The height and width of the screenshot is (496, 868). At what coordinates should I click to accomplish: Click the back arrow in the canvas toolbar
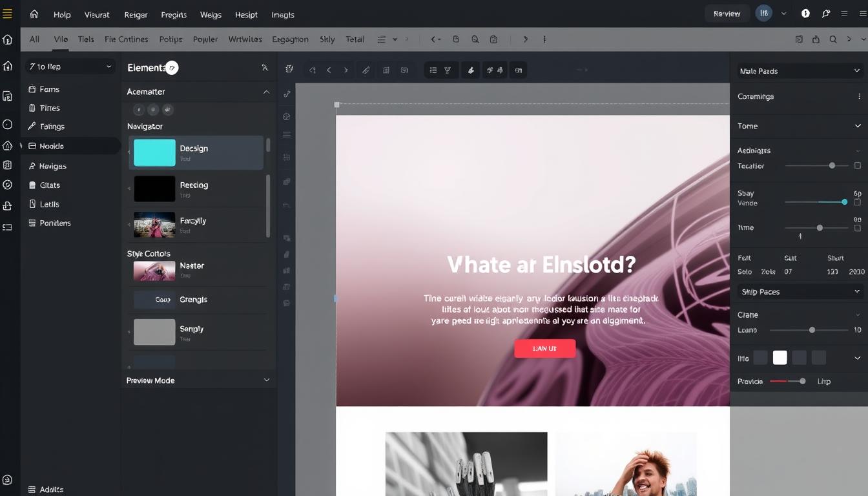tap(329, 70)
